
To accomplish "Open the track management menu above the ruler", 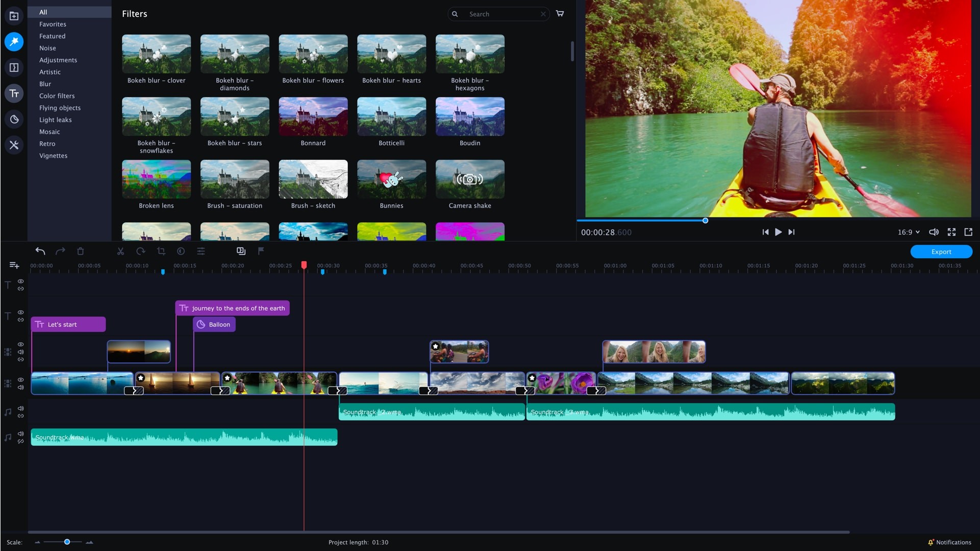I will 13,265.
